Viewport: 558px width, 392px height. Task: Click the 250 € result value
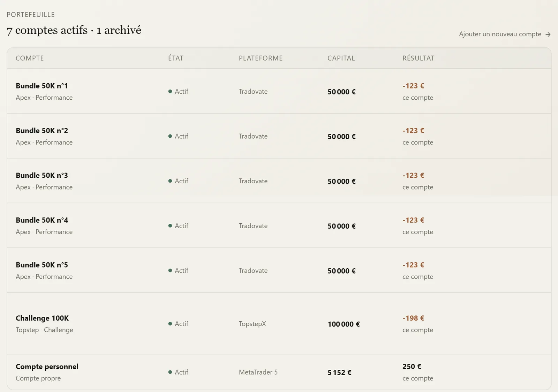[x=412, y=367]
